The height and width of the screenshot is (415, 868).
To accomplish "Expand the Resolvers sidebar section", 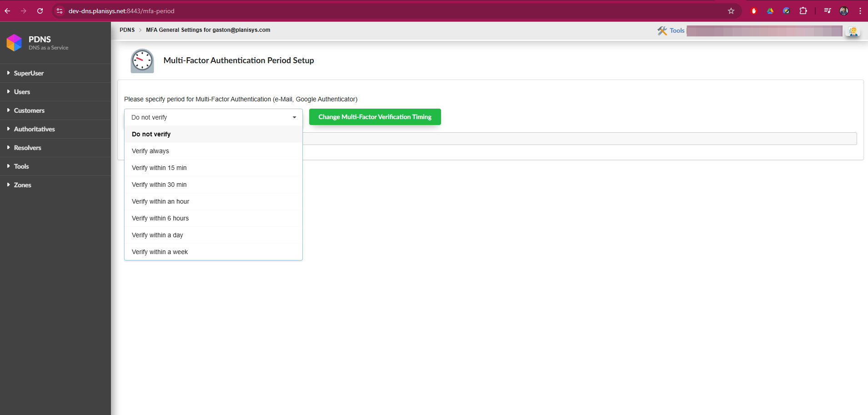I will click(27, 148).
